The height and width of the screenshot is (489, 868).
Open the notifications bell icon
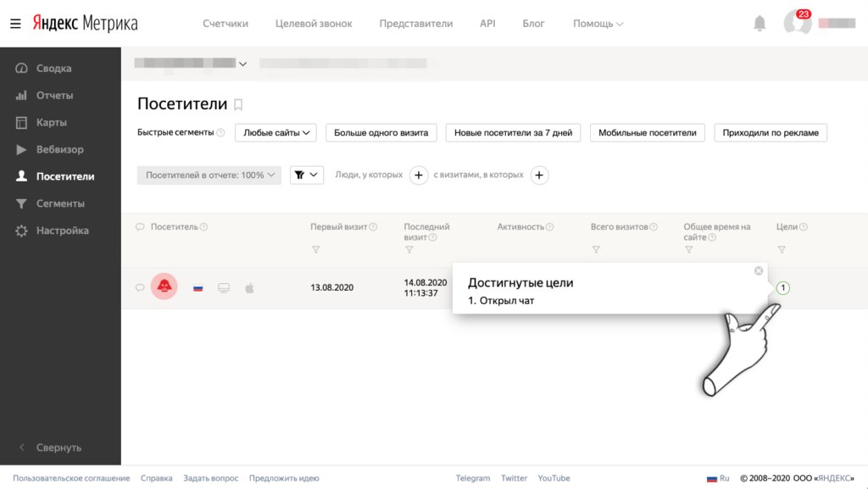pos(759,23)
